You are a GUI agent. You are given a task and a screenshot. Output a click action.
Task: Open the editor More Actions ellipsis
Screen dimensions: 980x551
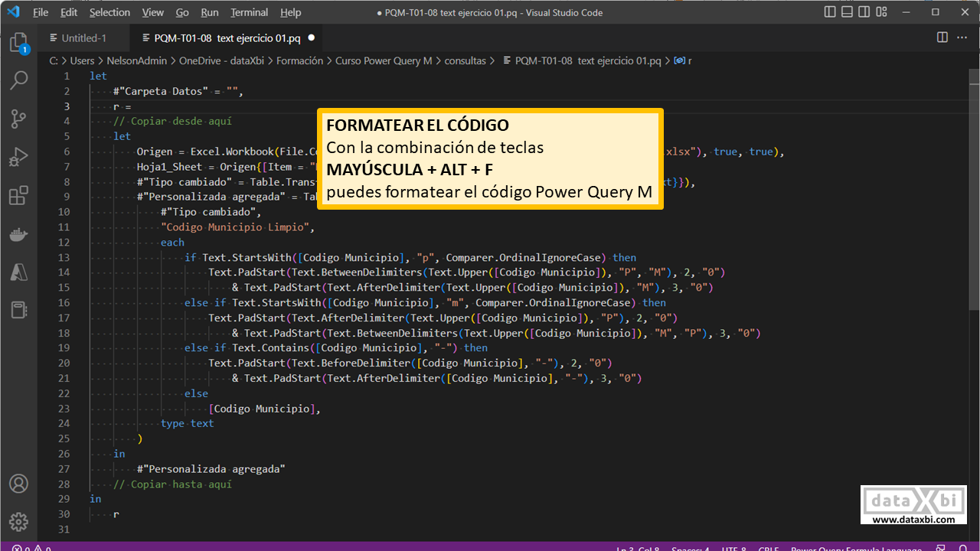[962, 37]
